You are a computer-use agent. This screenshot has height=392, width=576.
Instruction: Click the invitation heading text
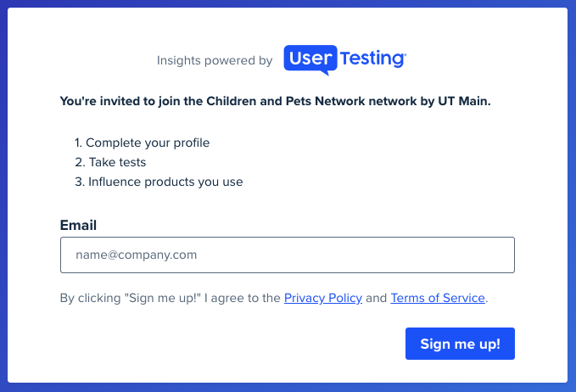point(275,101)
